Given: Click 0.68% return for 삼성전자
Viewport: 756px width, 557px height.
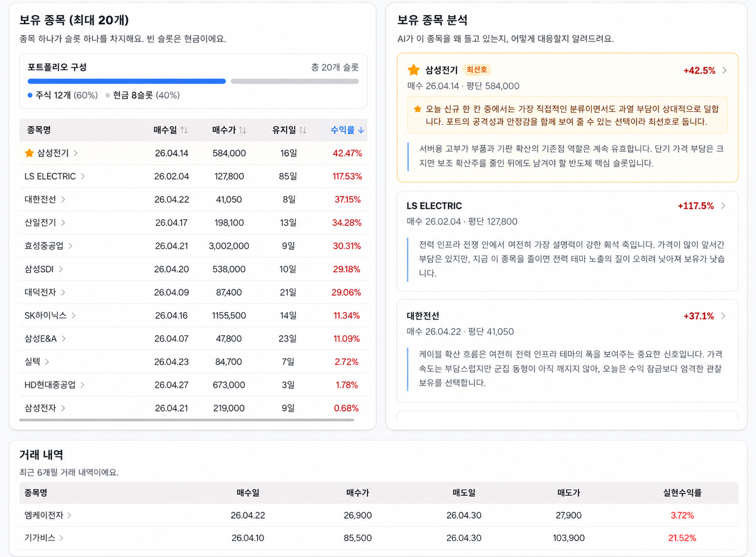Looking at the screenshot, I should click(346, 408).
